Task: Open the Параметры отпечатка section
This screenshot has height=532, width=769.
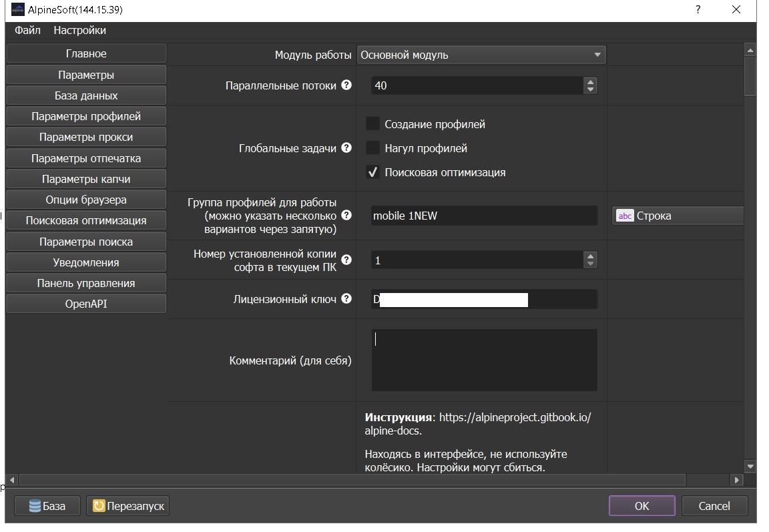Action: point(86,158)
